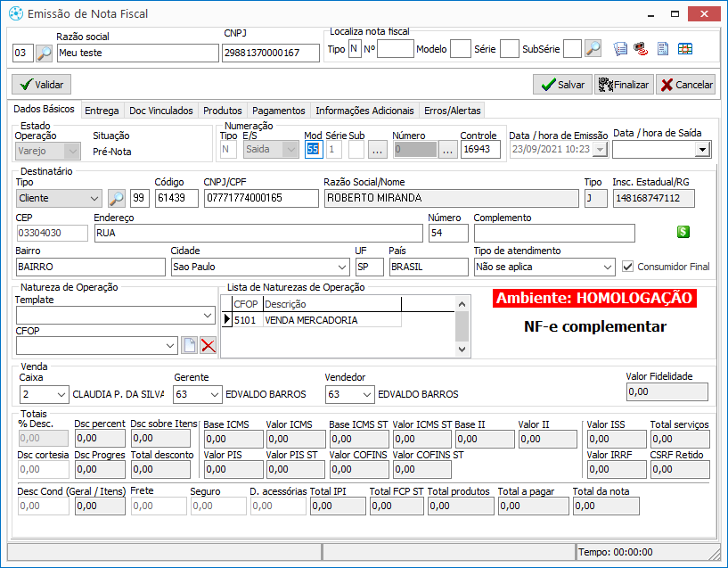This screenshot has height=568, width=728.
Task: Click the Valor Fidelidade field
Action: pos(667,392)
